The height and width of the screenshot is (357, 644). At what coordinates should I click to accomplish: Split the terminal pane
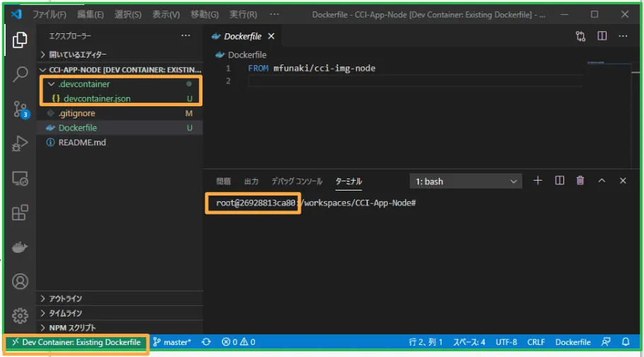click(x=559, y=181)
